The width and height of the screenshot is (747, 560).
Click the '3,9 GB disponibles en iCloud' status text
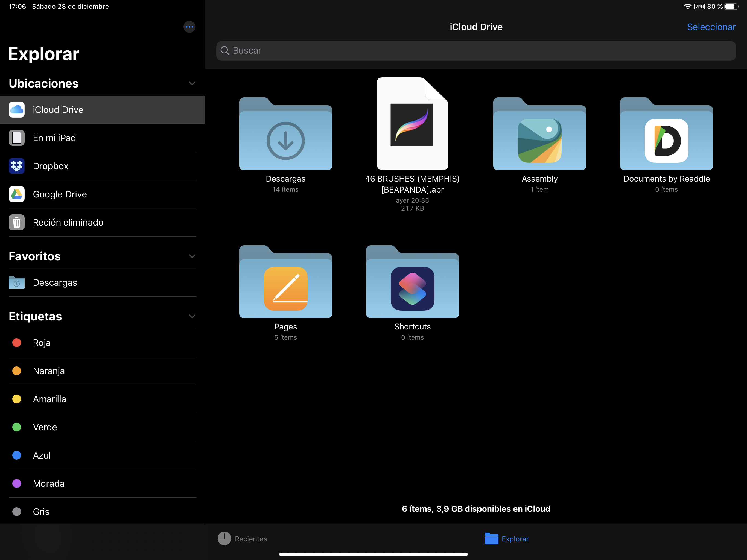click(x=493, y=509)
